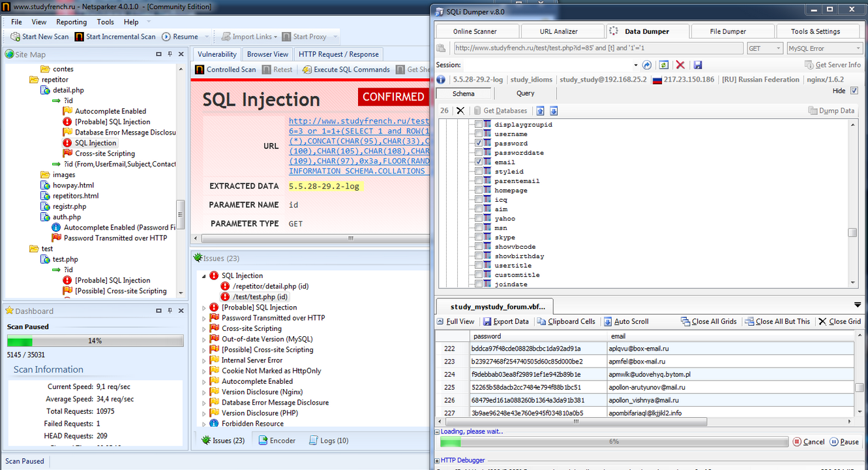Uncheck the email column checkbox

tap(479, 162)
